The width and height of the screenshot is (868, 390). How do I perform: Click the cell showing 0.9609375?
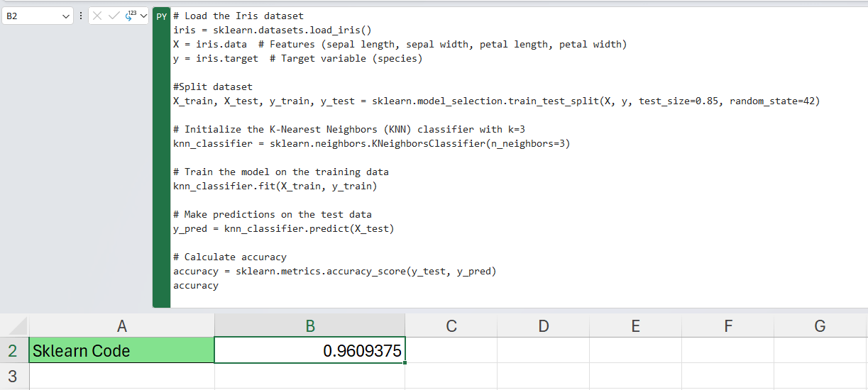(310, 350)
